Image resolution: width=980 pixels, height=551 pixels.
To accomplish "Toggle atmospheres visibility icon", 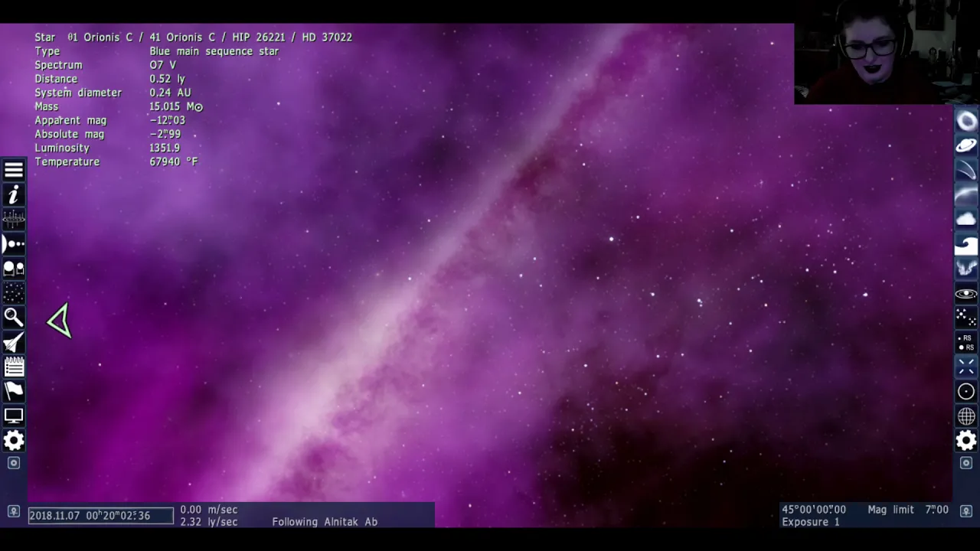I will [966, 194].
